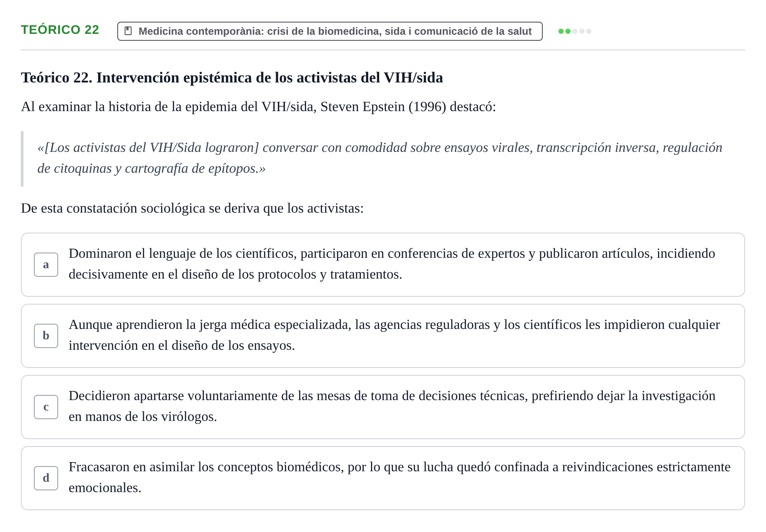This screenshot has height=532, width=766.
Task: Click the question title 'Intervención epistémica'
Action: (x=232, y=78)
